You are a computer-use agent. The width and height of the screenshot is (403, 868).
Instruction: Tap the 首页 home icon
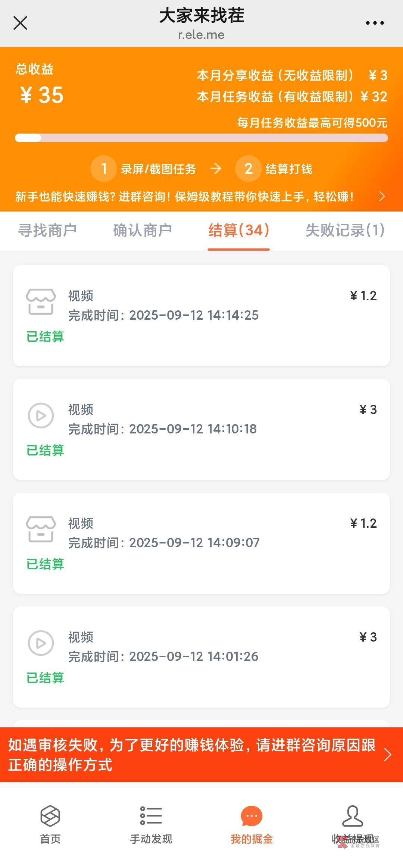tap(50, 816)
